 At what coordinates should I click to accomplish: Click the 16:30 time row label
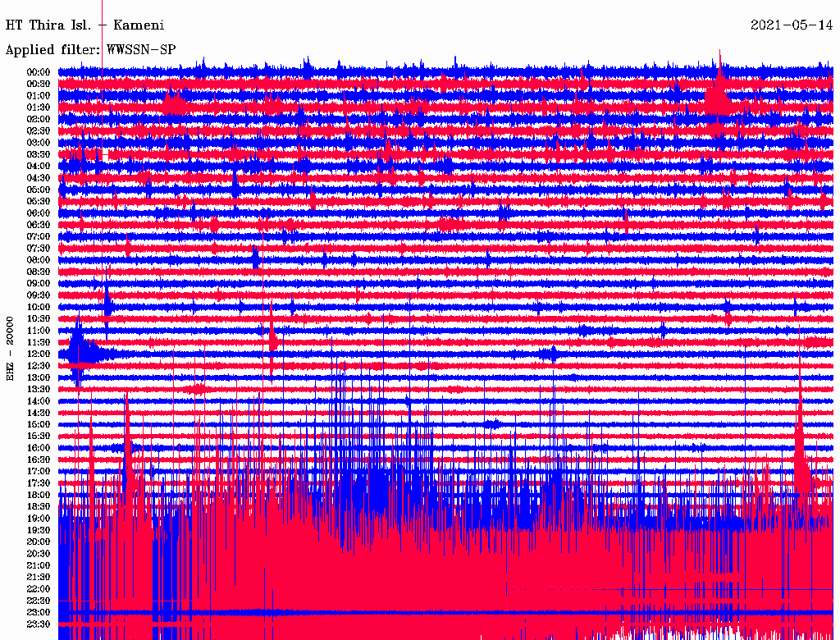click(39, 459)
